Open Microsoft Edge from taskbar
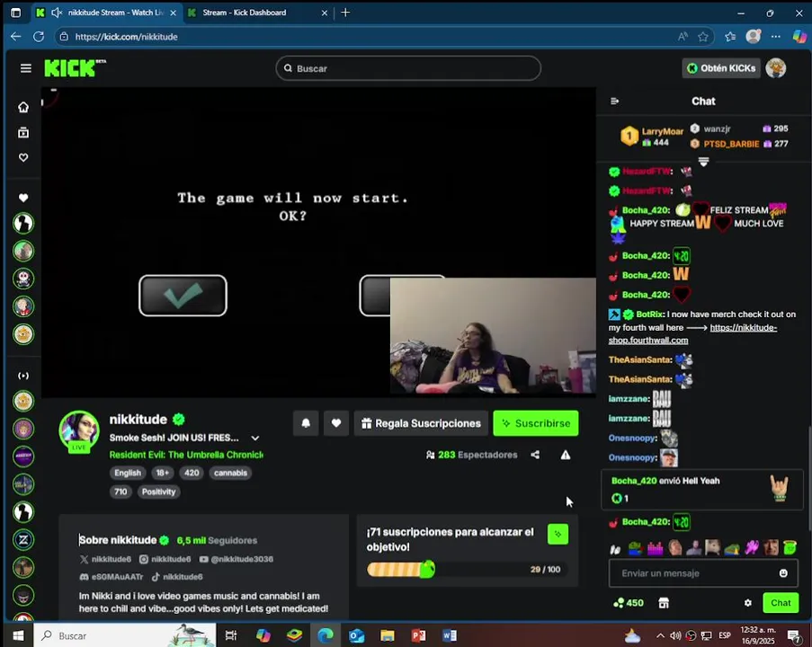The image size is (812, 647). 326,635
